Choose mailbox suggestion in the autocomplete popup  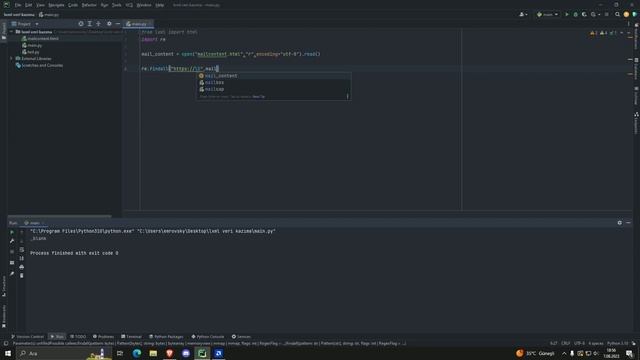(x=273, y=82)
